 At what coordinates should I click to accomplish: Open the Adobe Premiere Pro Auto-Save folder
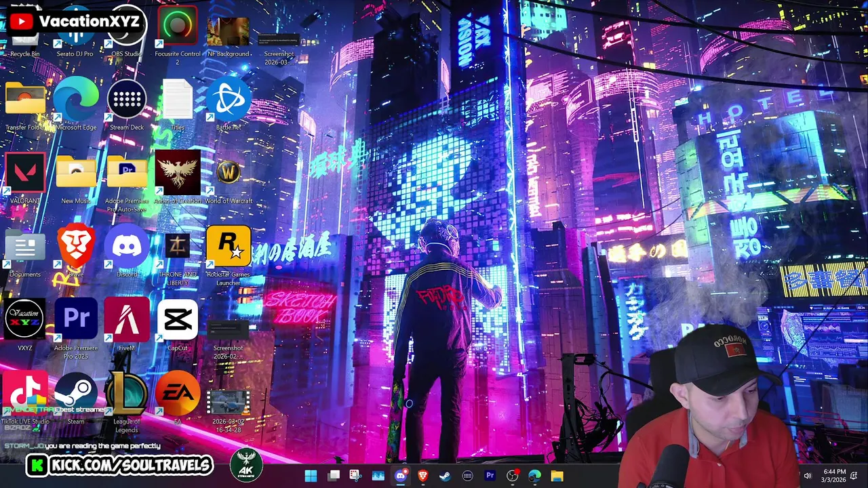click(127, 182)
